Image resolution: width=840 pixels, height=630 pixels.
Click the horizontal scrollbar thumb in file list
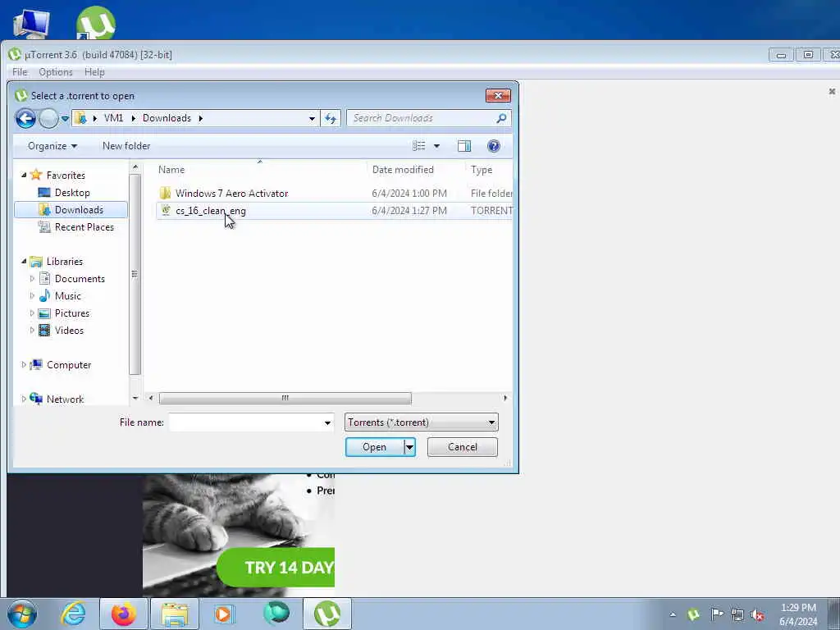285,398
